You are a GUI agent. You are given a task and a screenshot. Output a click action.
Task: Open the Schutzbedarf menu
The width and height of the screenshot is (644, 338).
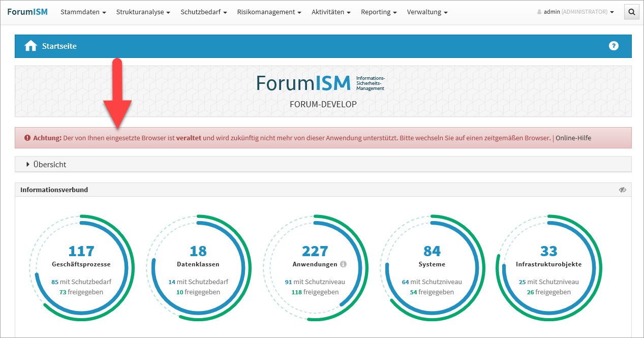(203, 12)
